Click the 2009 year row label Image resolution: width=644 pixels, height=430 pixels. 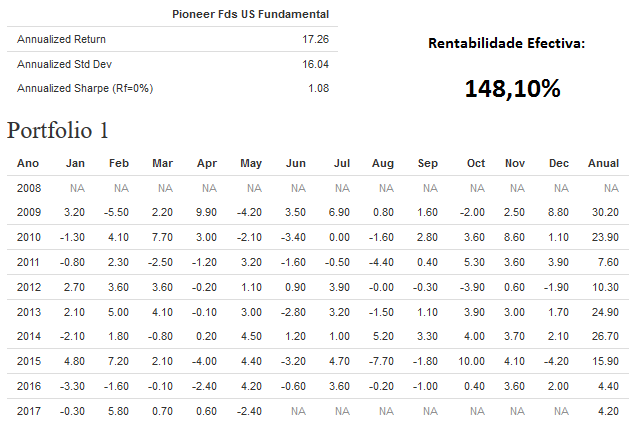point(30,213)
